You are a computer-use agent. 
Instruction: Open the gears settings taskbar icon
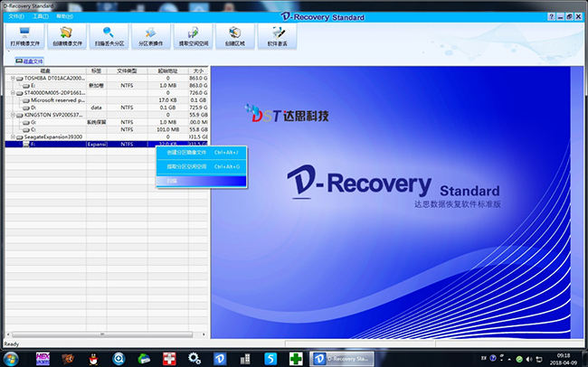point(194,359)
